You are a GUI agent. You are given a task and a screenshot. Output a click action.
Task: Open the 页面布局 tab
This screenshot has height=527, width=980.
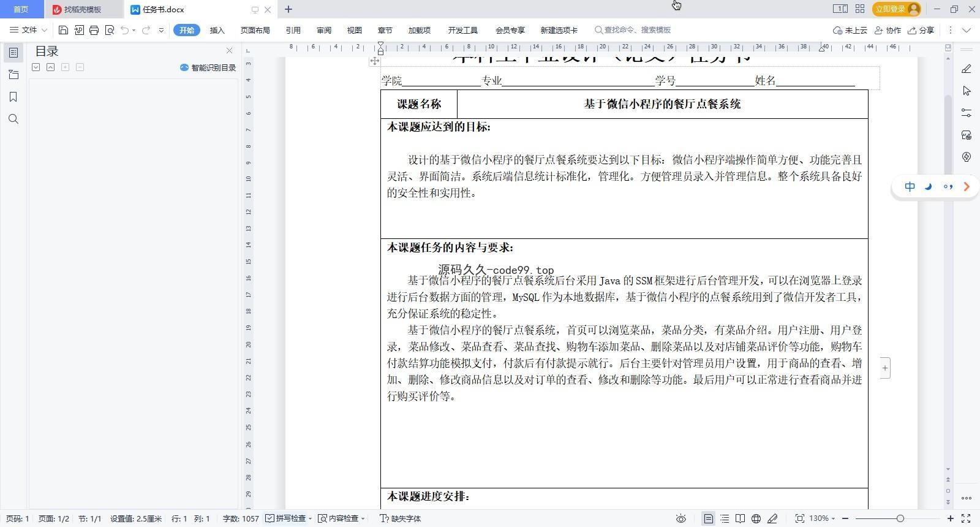[255, 30]
